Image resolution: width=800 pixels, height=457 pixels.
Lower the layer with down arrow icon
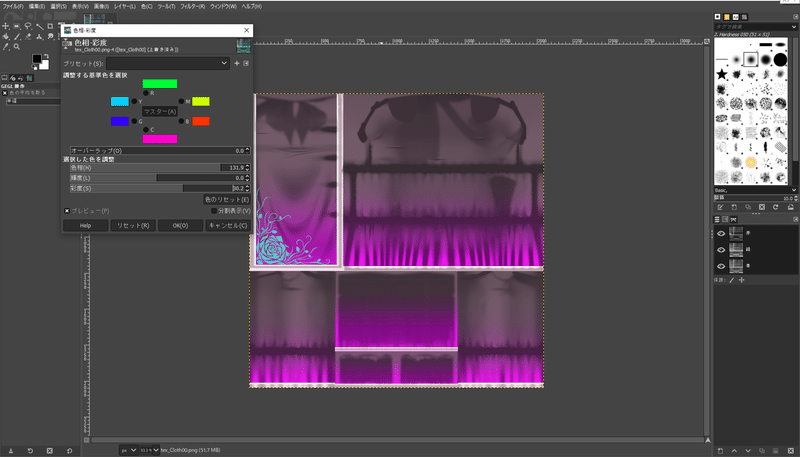(x=748, y=451)
